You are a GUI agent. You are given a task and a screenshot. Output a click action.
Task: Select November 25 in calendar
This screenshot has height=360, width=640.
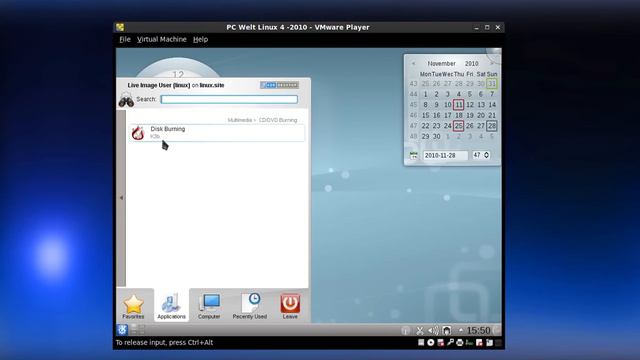coord(458,126)
